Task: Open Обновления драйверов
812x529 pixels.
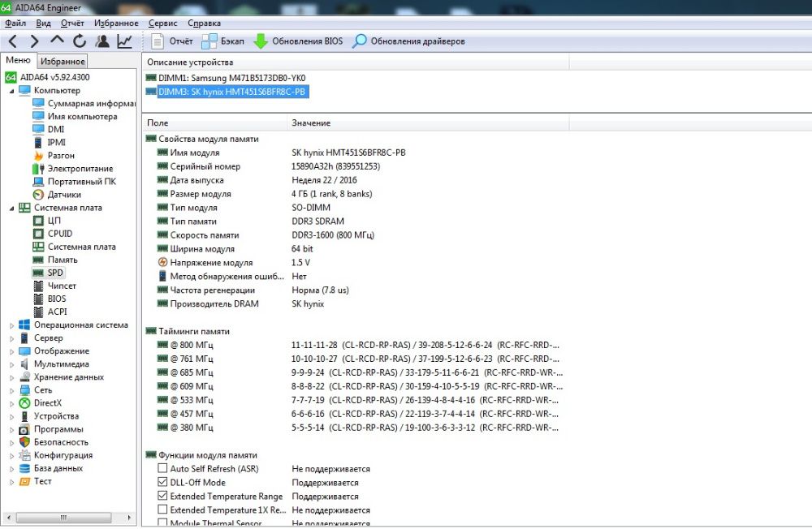Action: (408, 41)
